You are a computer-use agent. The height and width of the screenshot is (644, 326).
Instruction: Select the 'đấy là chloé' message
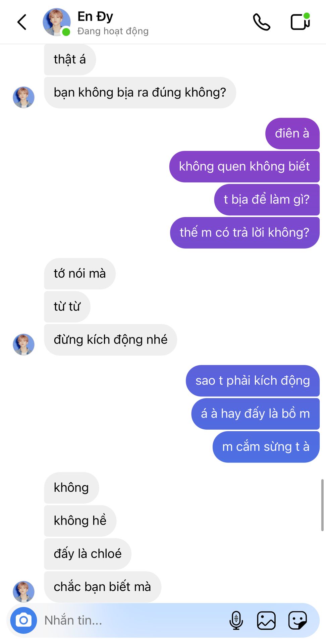click(88, 554)
